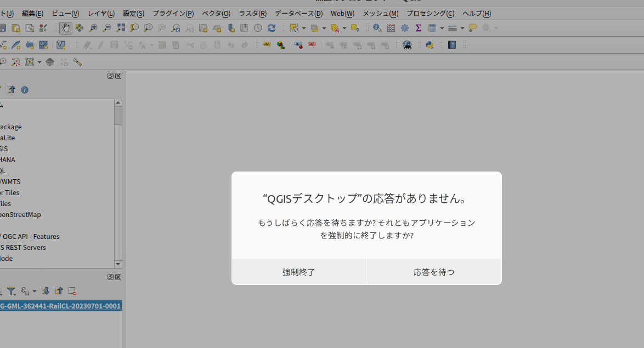Screen dimensions: 644x348
Task: Click Select by Location icon
Action: tap(355, 28)
